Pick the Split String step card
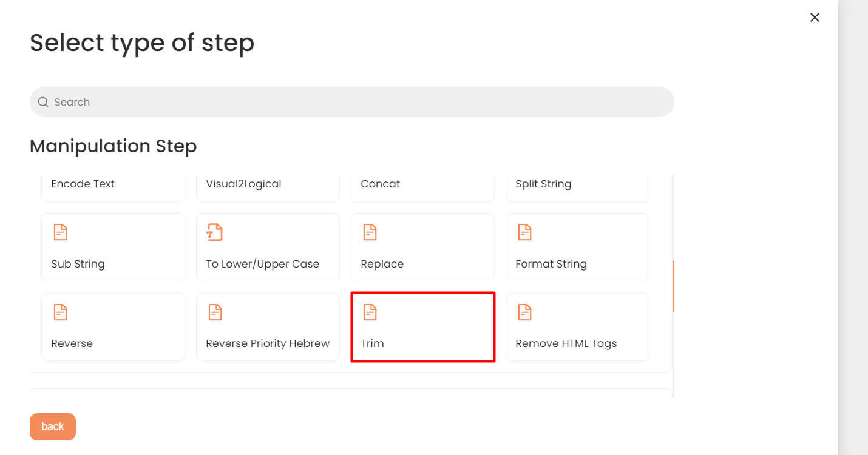 (577, 188)
